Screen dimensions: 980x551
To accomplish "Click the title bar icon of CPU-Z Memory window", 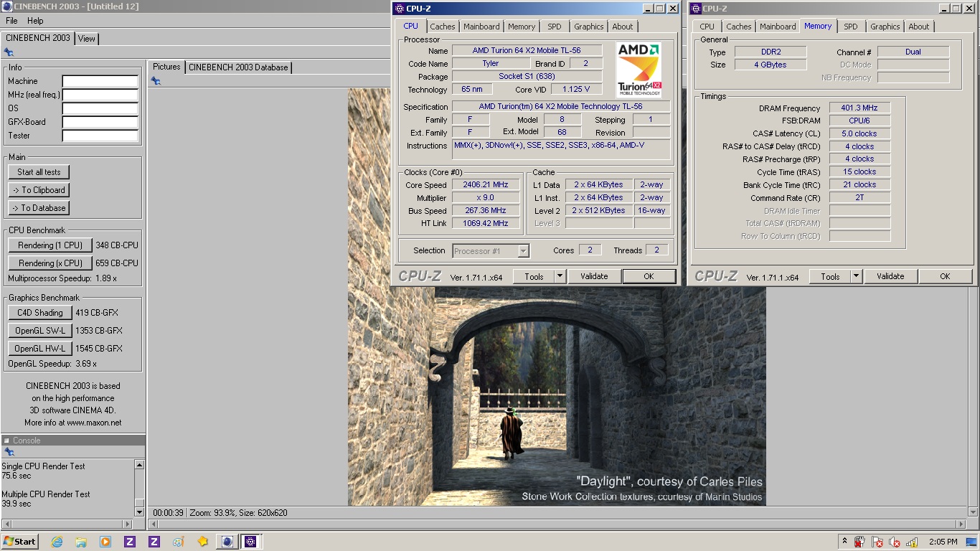I will click(x=695, y=9).
